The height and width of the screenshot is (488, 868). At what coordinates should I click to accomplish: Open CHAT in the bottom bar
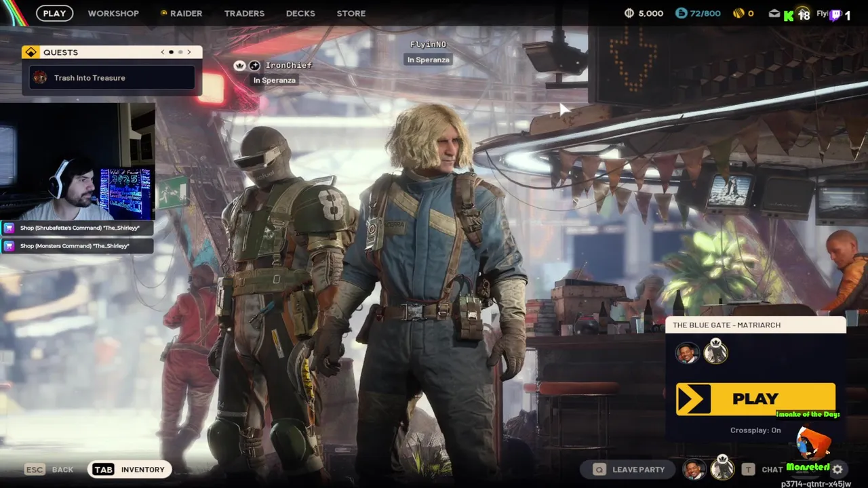click(x=772, y=469)
